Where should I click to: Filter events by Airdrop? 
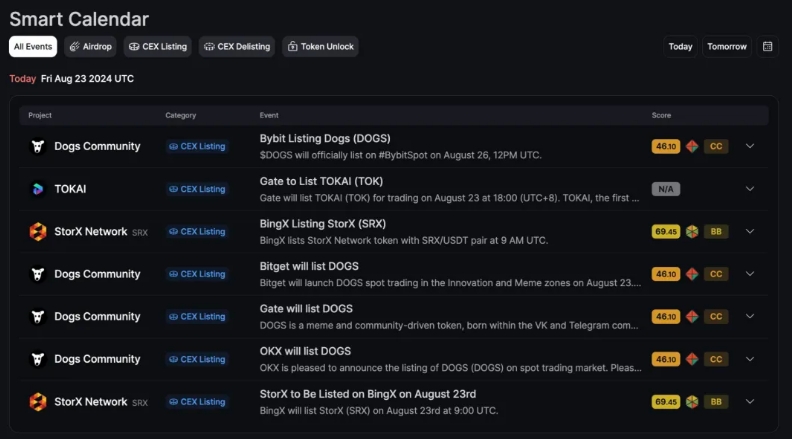pos(90,46)
